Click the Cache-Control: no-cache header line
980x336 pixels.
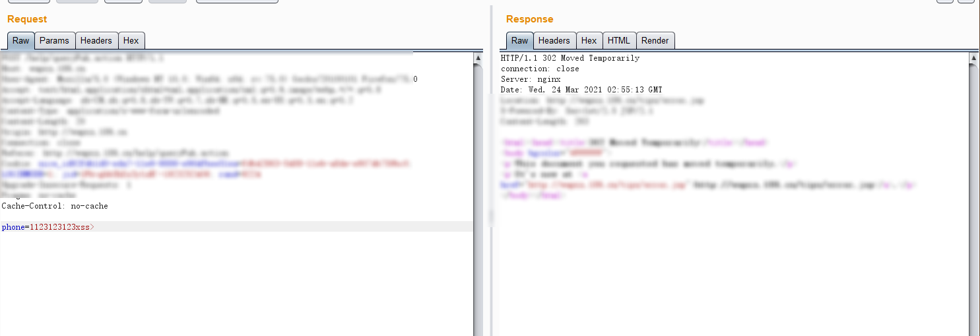point(55,206)
